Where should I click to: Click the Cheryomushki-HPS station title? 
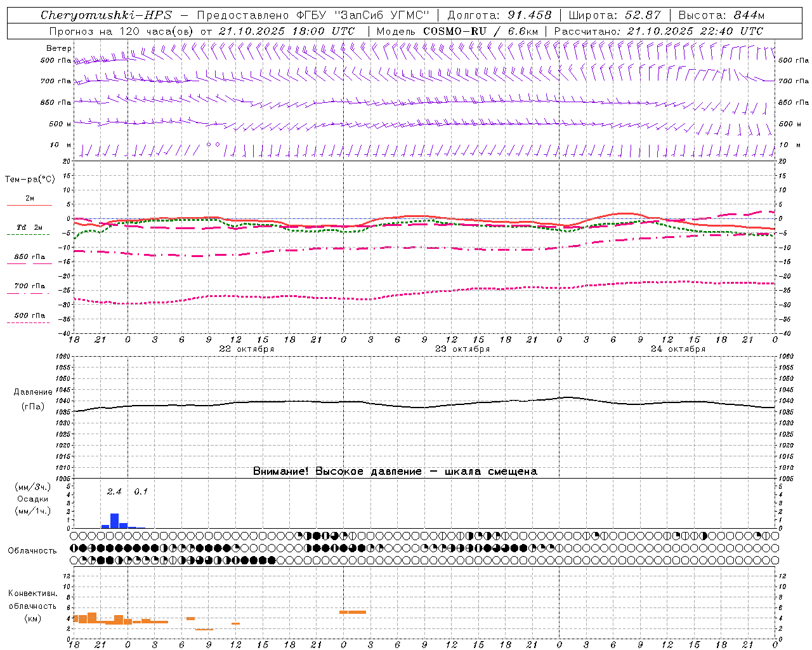106,15
